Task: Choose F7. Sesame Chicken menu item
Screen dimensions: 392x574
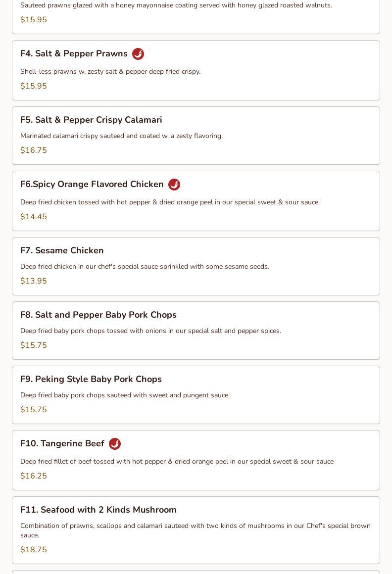Action: [x=62, y=250]
